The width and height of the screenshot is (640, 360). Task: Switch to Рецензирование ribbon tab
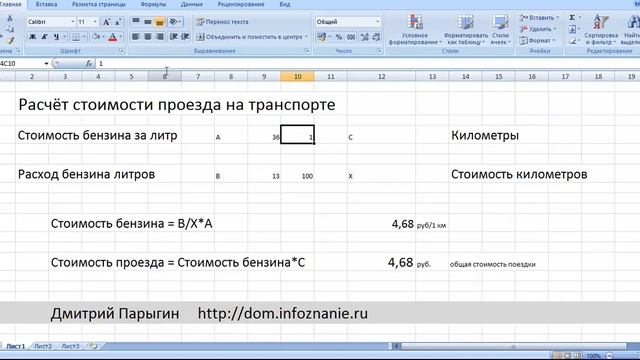point(241,4)
